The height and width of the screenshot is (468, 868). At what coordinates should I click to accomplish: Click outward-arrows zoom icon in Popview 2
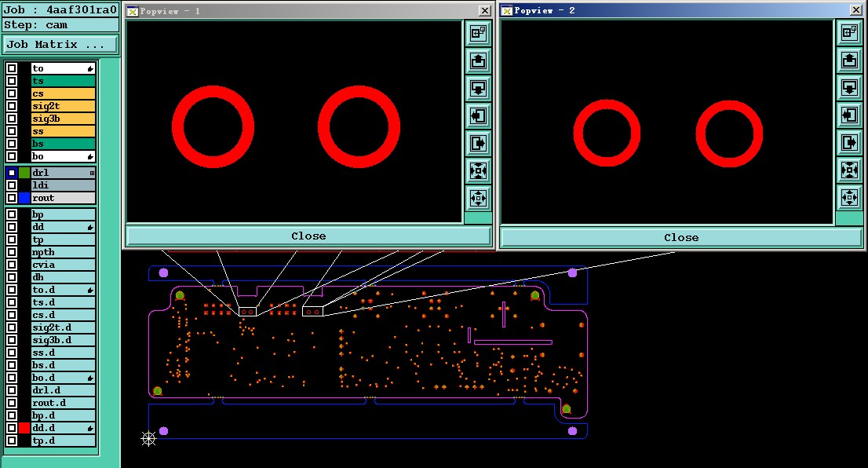click(x=849, y=196)
